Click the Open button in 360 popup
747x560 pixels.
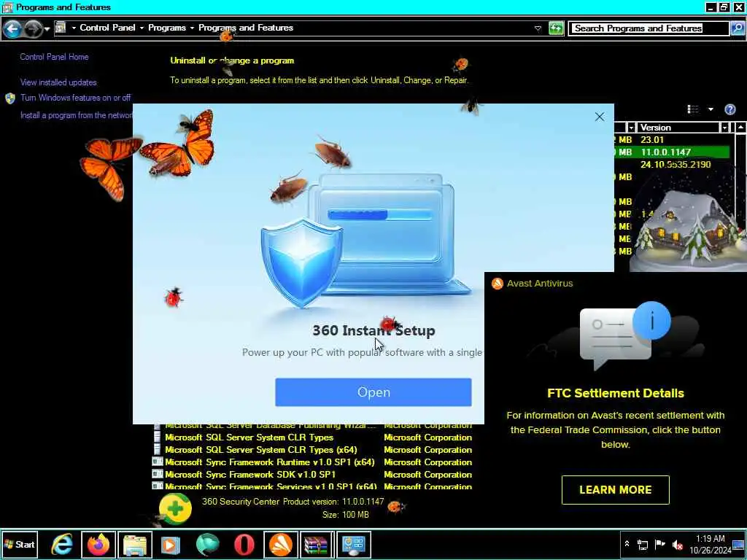pos(373,392)
